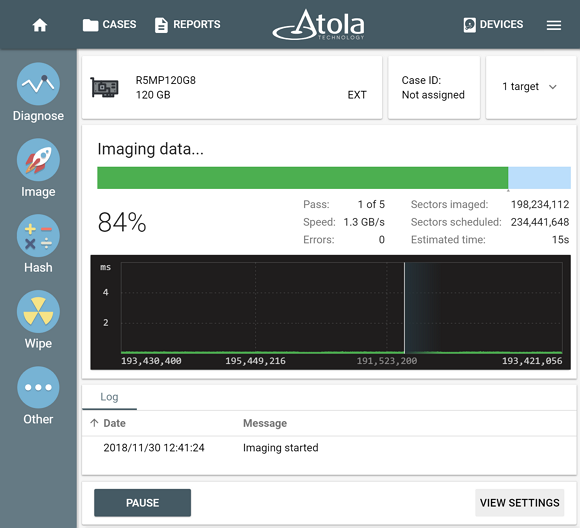Click the Message column header
Image resolution: width=580 pixels, height=528 pixels.
click(x=265, y=423)
